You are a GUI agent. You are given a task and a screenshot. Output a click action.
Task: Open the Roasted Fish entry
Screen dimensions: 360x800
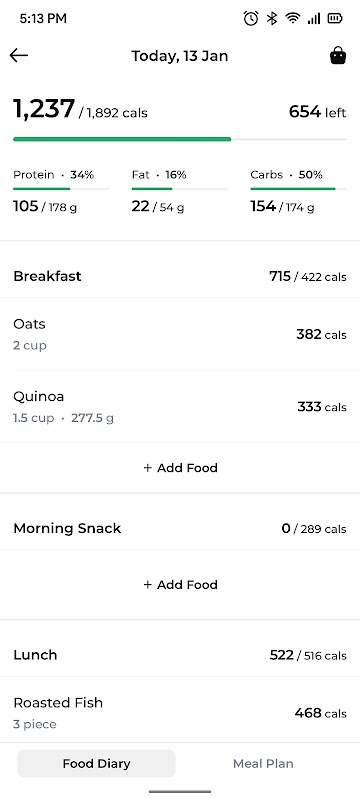[180, 713]
